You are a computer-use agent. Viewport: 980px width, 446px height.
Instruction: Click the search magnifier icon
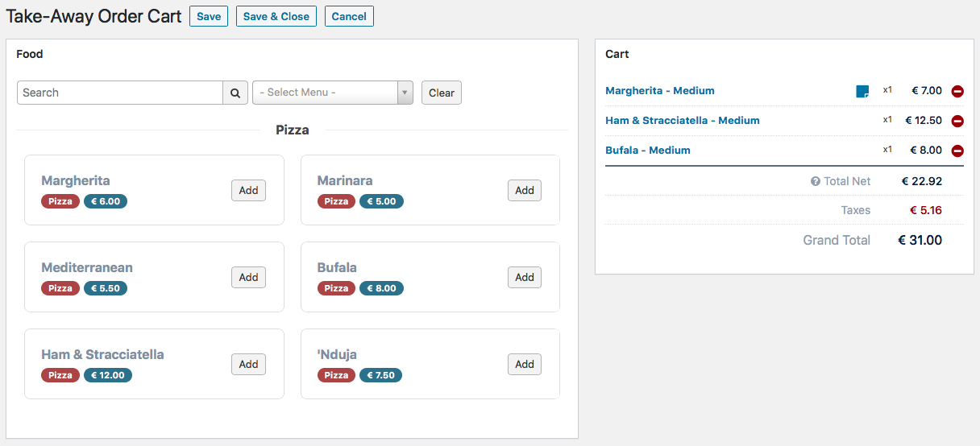[x=235, y=93]
